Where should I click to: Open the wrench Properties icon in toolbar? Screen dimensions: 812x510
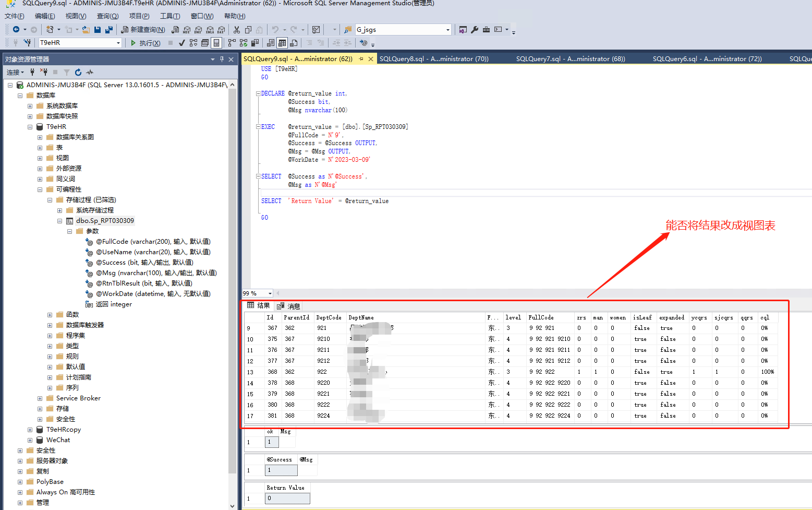pos(475,30)
